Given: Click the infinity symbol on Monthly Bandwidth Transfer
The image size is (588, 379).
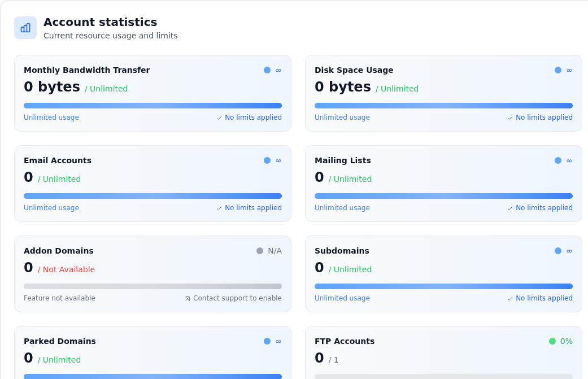Looking at the screenshot, I should coord(278,70).
